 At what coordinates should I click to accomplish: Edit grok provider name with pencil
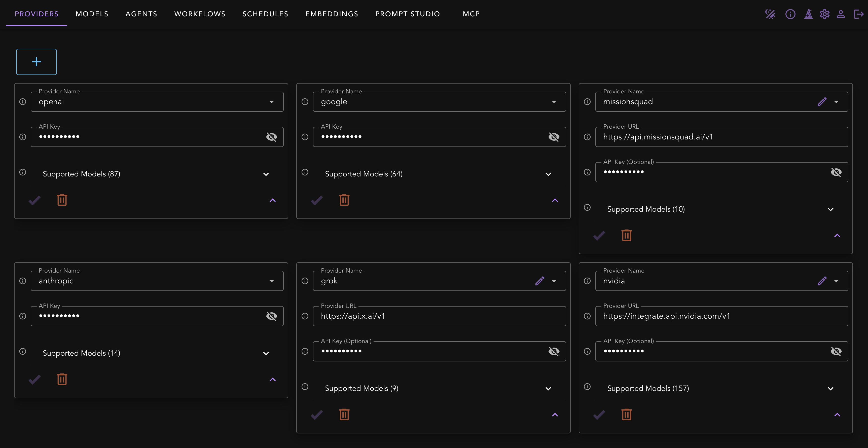click(x=540, y=281)
